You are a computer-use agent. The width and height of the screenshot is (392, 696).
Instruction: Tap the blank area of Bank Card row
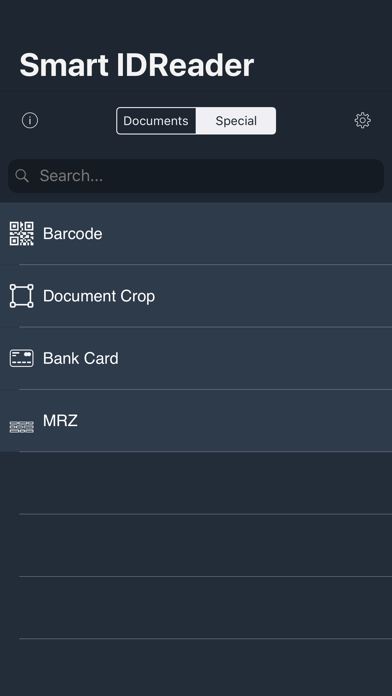tap(255, 358)
